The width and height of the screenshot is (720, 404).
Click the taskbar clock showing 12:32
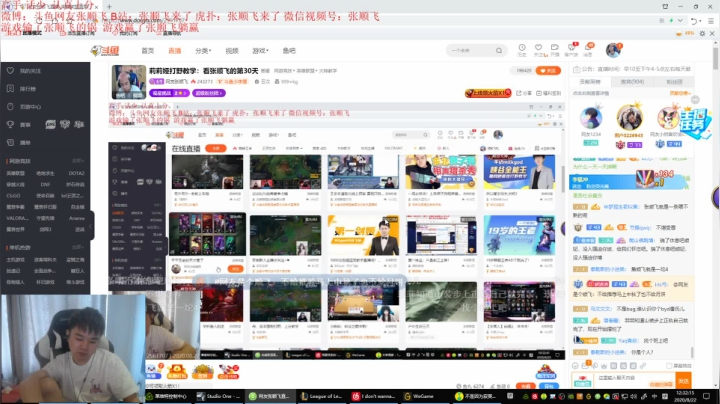(x=685, y=396)
